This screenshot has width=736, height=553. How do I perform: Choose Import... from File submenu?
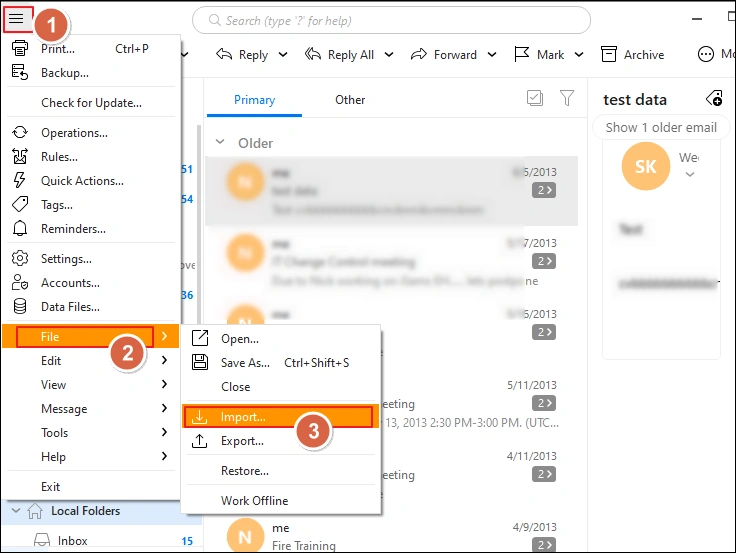[279, 416]
